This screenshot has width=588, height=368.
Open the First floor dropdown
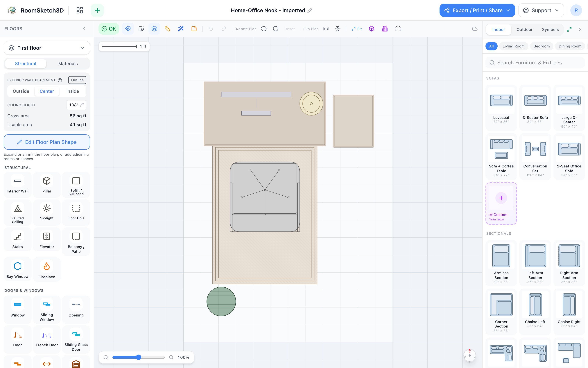(x=47, y=48)
